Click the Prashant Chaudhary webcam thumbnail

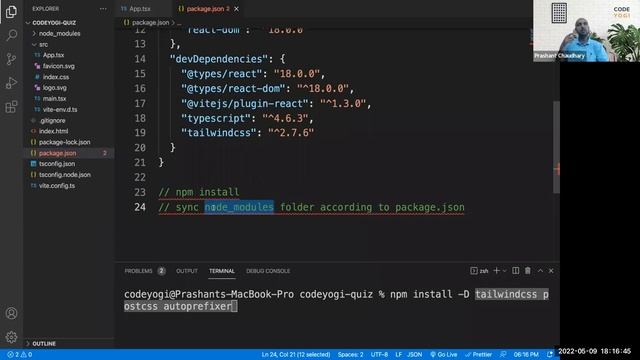click(x=586, y=31)
